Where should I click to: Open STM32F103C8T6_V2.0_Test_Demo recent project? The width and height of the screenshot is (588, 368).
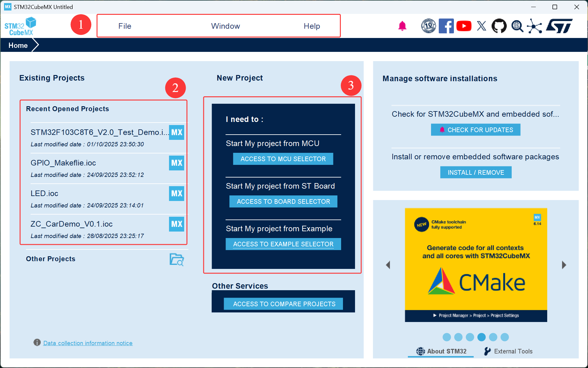click(x=99, y=132)
